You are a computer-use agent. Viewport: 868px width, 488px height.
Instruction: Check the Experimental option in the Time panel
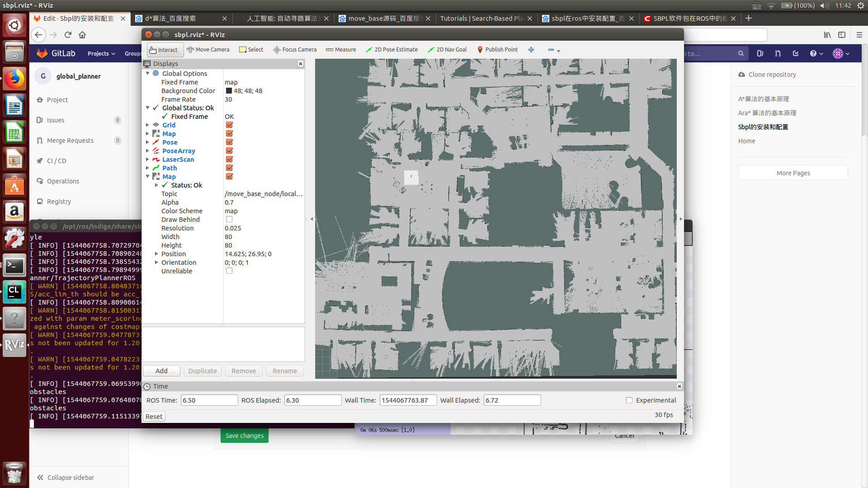tap(629, 400)
